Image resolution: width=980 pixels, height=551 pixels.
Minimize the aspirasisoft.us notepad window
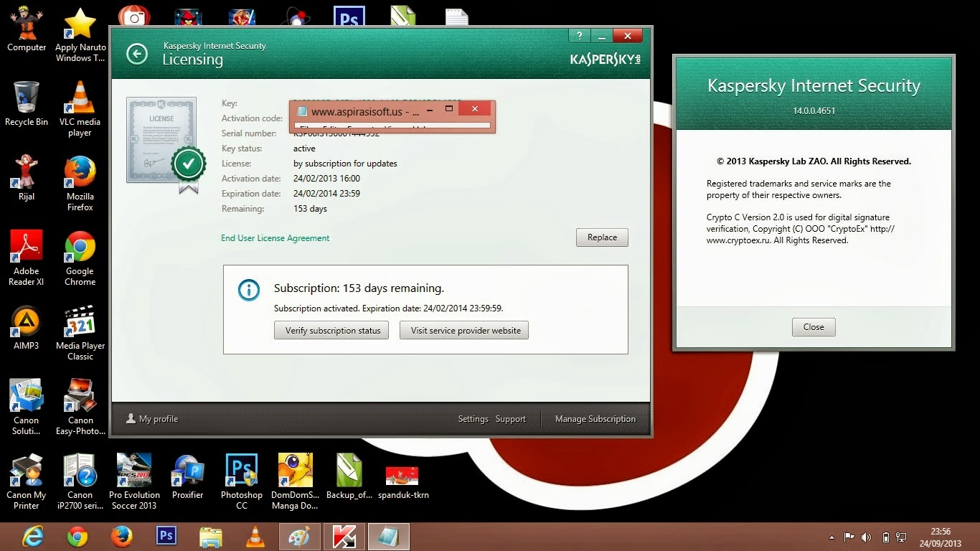pos(430,109)
